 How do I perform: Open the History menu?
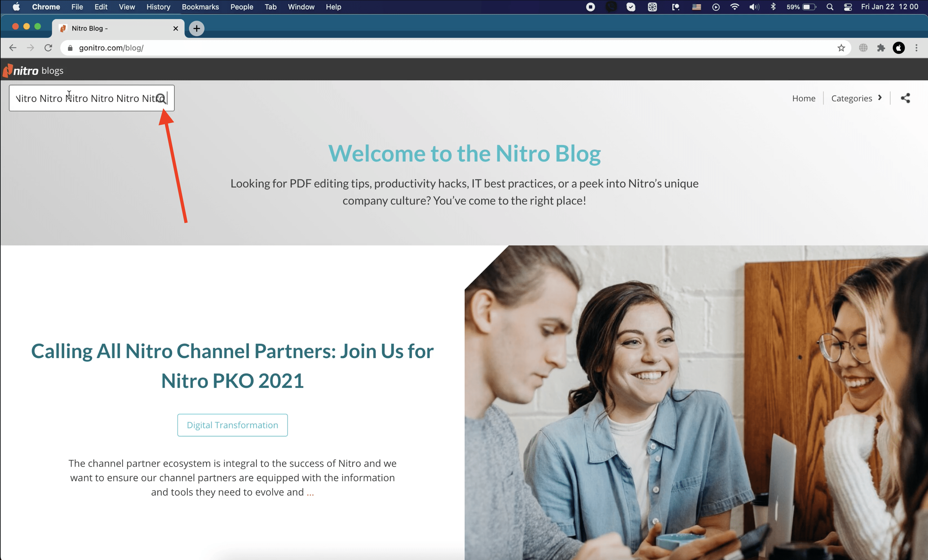[158, 7]
